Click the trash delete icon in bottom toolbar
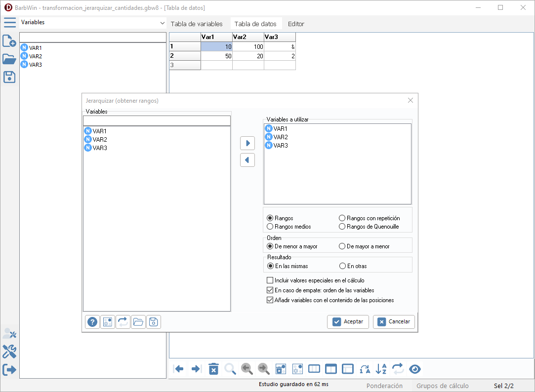 click(213, 369)
